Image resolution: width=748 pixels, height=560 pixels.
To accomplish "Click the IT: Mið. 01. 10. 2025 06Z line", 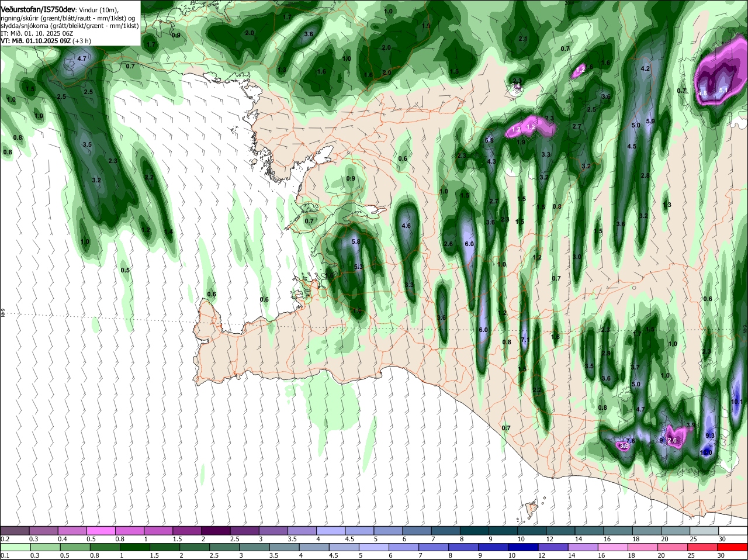I will coord(36,33).
